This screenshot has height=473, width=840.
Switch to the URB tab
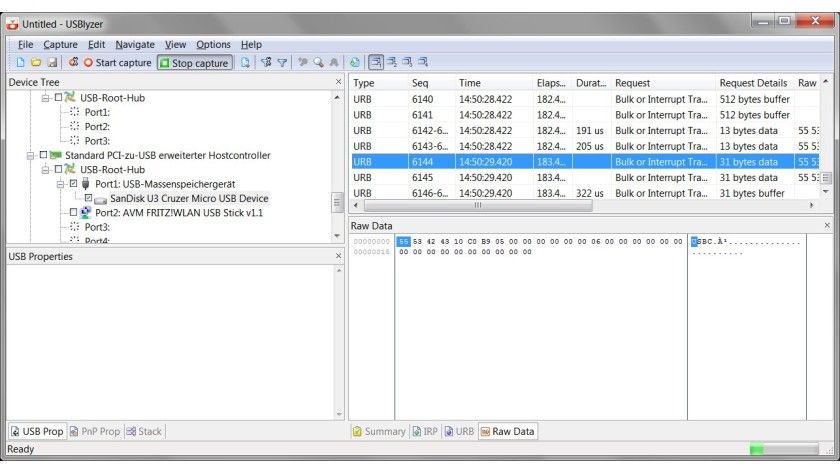(459, 431)
